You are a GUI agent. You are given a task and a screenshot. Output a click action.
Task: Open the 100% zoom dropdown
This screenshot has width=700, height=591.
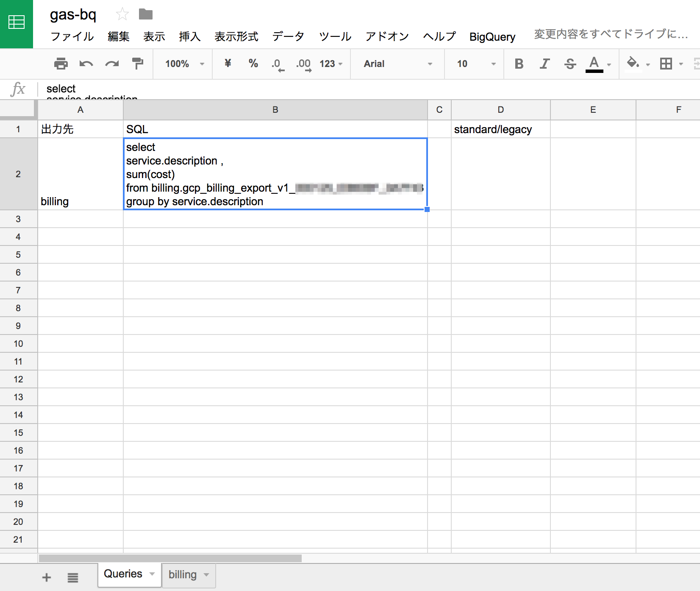(x=185, y=64)
